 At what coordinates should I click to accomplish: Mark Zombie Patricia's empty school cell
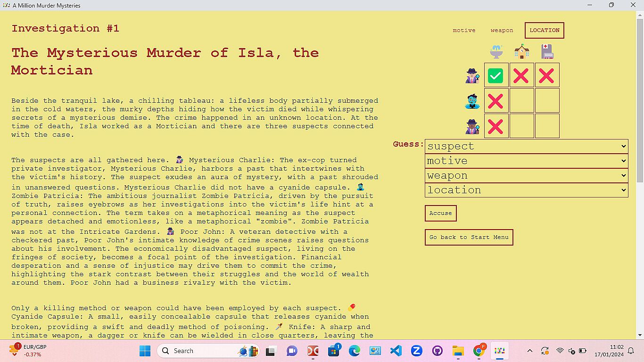tap(521, 101)
